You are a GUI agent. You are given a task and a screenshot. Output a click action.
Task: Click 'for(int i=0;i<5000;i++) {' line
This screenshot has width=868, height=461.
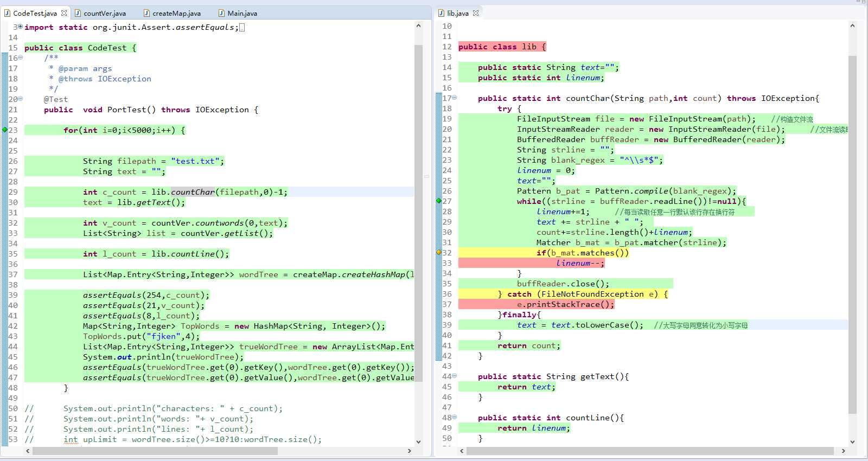(124, 130)
